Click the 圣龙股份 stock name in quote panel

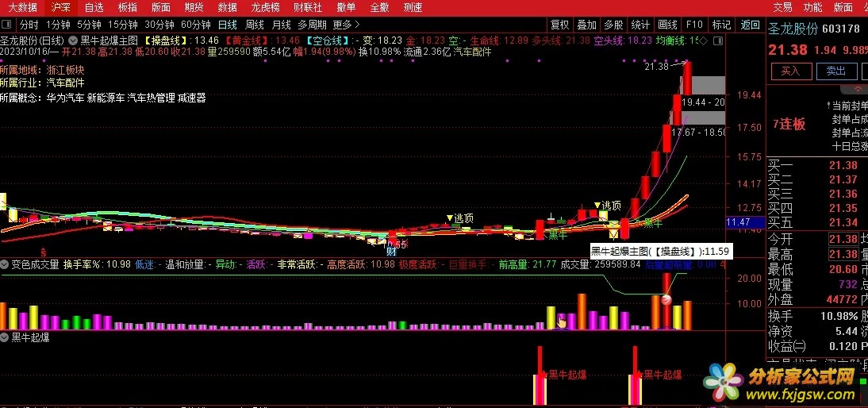tap(793, 29)
